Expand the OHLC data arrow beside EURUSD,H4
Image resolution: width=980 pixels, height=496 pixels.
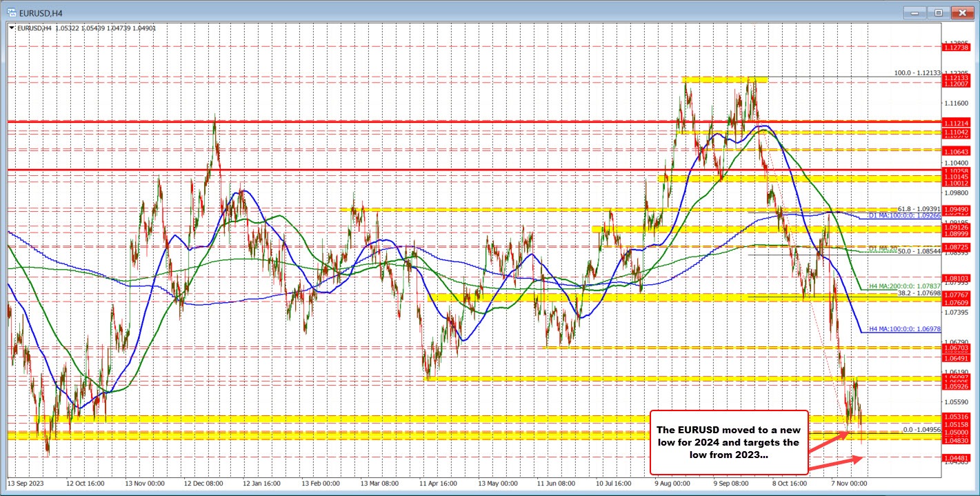pos(11,28)
